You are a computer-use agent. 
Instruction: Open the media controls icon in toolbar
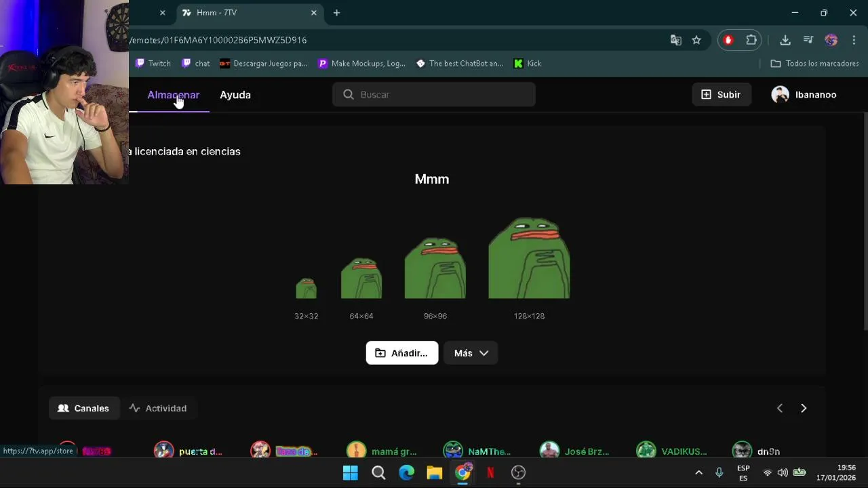click(x=808, y=40)
